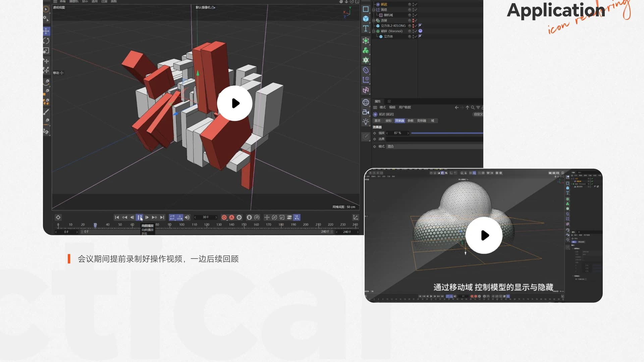Collapse the 简易 effector tree node
Viewport: 644px width, 362px height.
click(x=374, y=10)
